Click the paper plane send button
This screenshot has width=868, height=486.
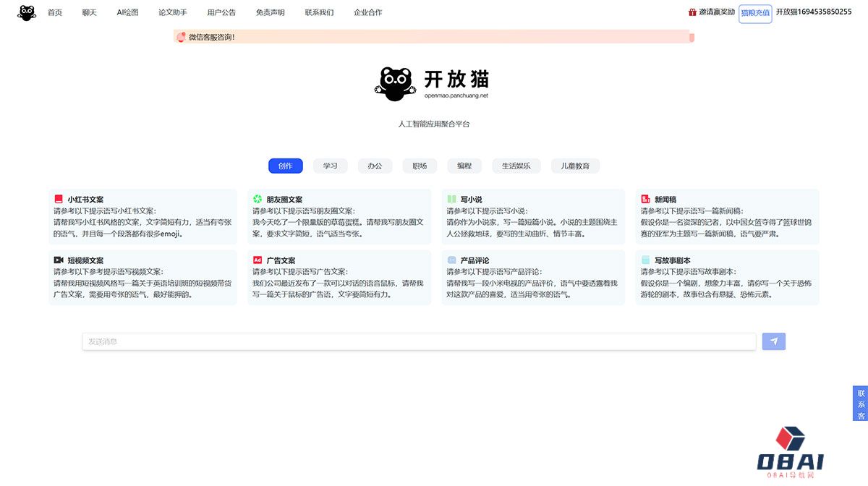(x=774, y=341)
